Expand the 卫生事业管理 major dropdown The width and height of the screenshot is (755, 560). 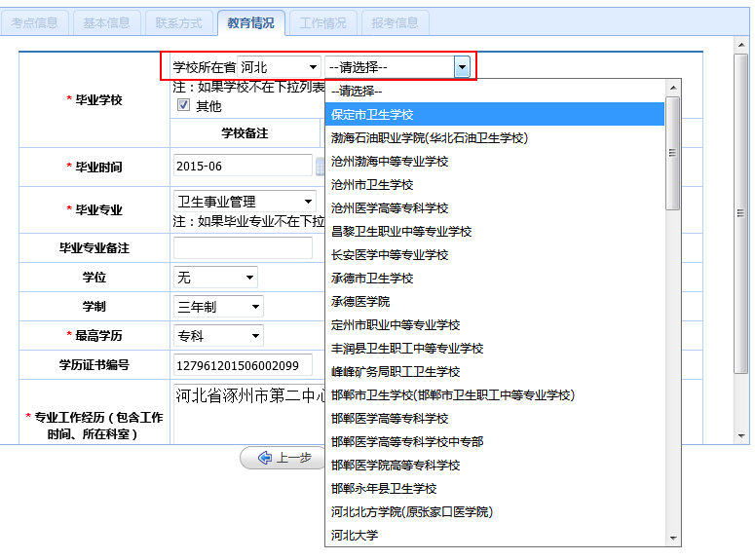point(245,202)
